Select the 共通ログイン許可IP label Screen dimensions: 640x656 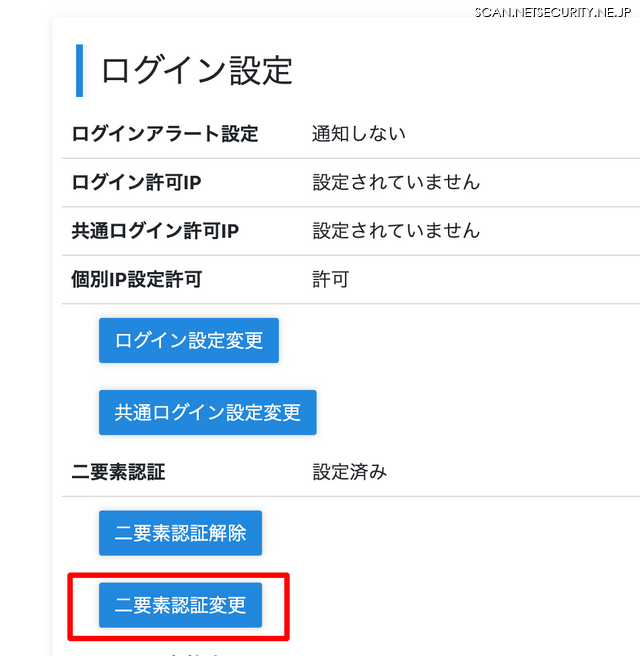tap(155, 231)
